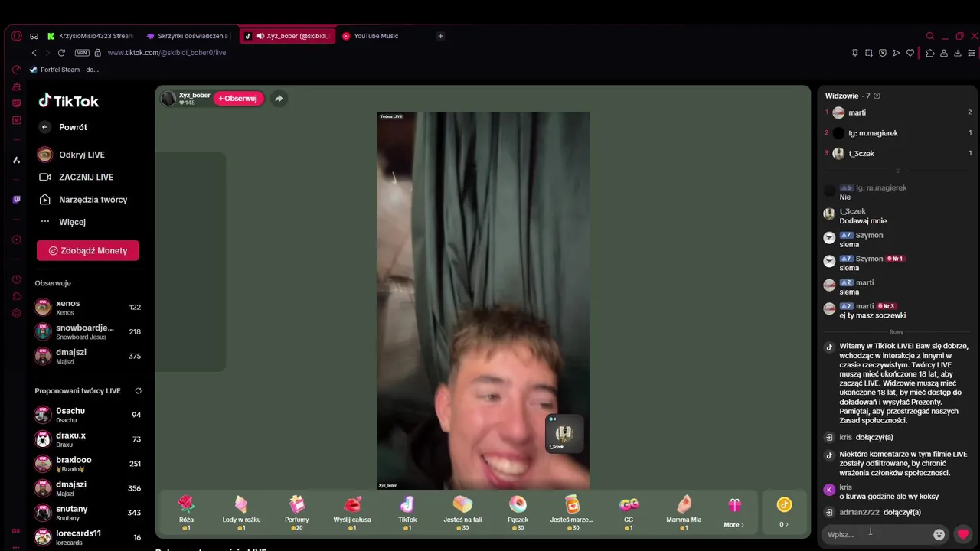Viewport: 980px width, 551px height.
Task: Click the site lock security icon
Action: (x=98, y=53)
